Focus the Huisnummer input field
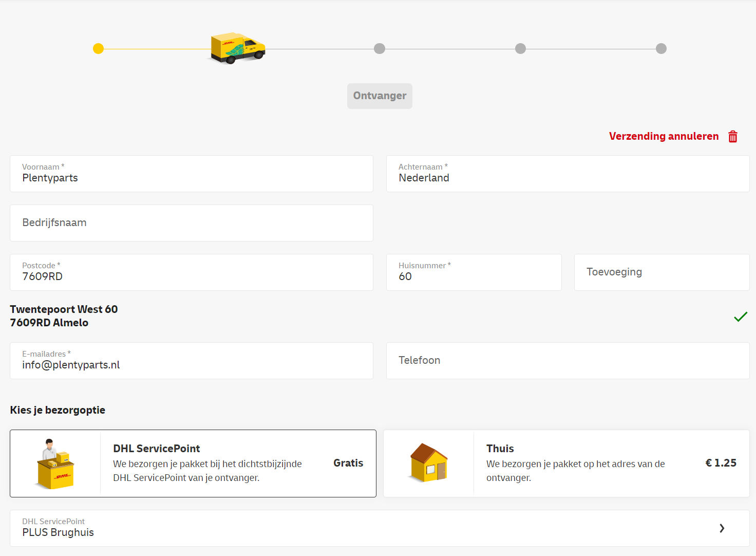Image resolution: width=756 pixels, height=556 pixels. click(474, 272)
